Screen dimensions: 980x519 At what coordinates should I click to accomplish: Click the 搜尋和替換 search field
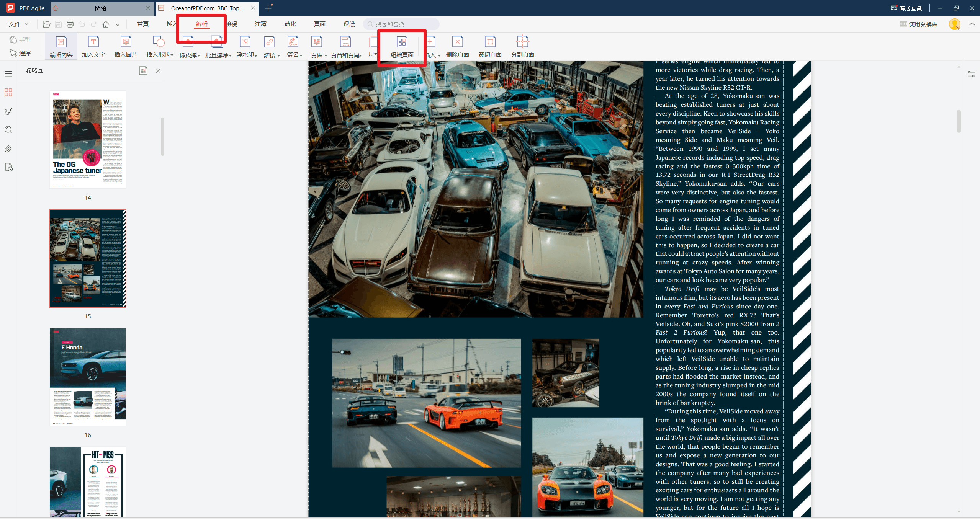[401, 24]
